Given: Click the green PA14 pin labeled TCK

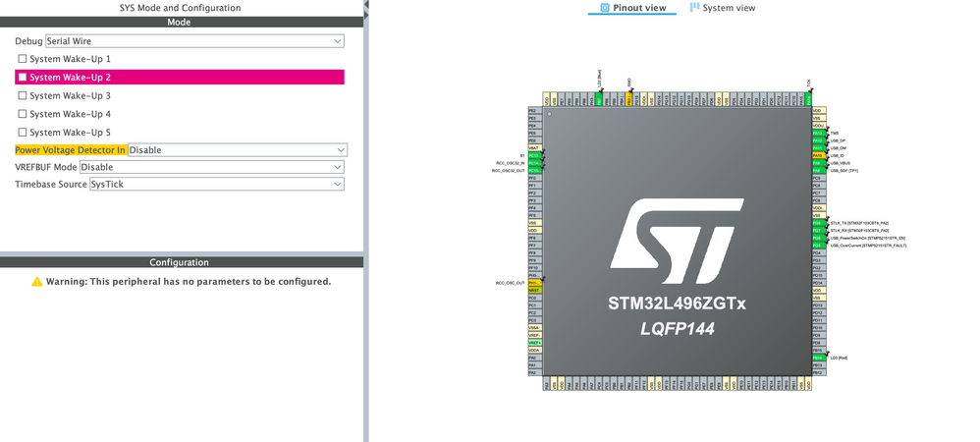Looking at the screenshot, I should (x=809, y=99).
